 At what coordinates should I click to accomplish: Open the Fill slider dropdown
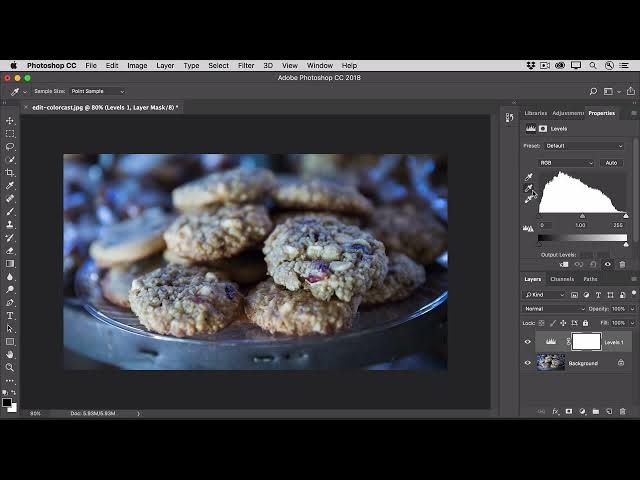(x=632, y=323)
